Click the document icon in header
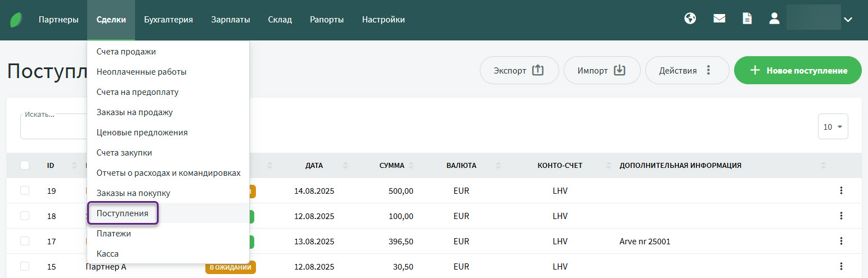The width and height of the screenshot is (868, 278). tap(747, 19)
